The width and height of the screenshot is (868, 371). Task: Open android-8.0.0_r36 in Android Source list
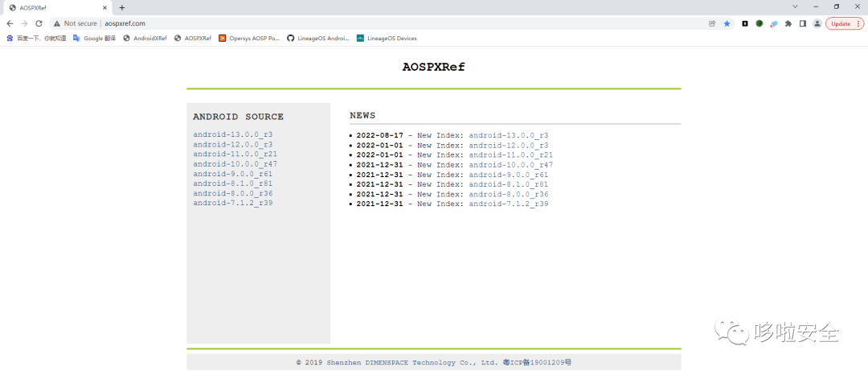click(x=233, y=193)
